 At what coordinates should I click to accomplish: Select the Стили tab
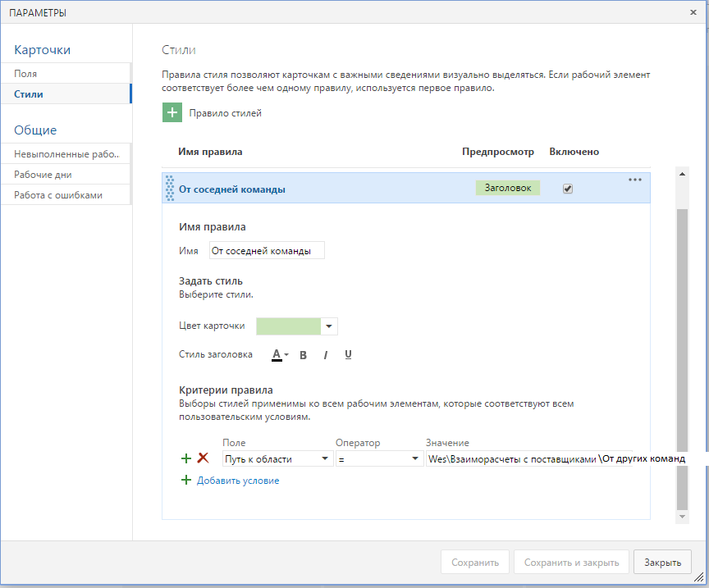66,94
